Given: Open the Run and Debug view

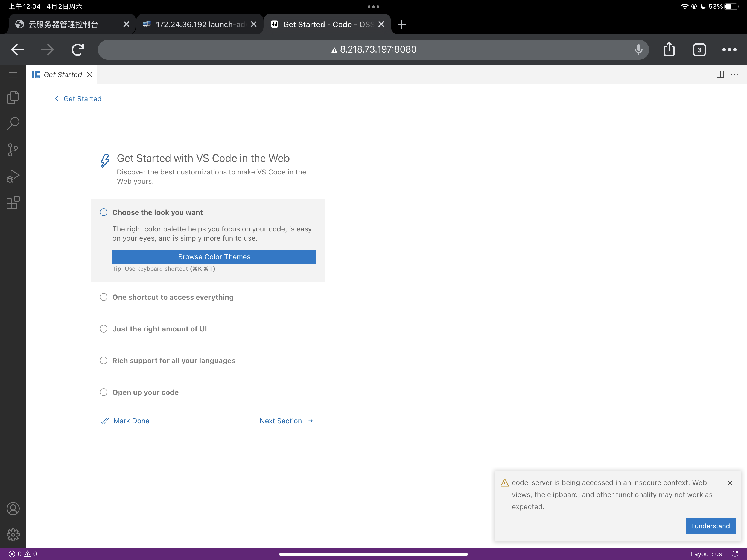Looking at the screenshot, I should [x=13, y=176].
